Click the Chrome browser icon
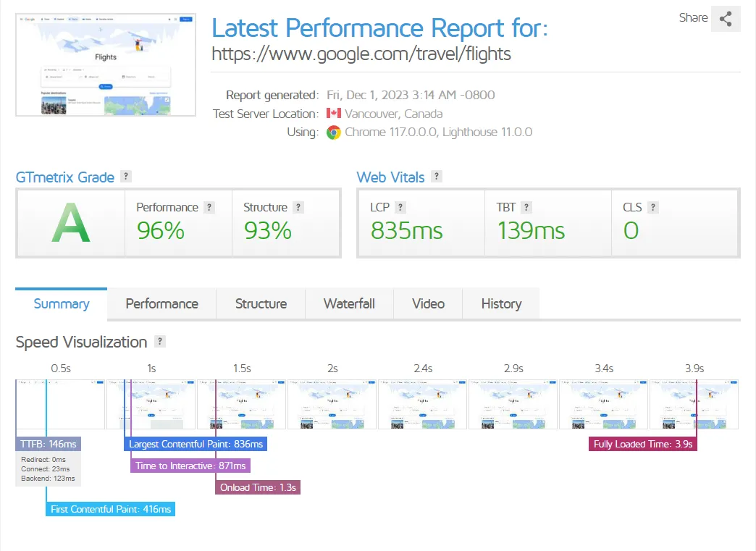The image size is (756, 551). click(x=334, y=132)
